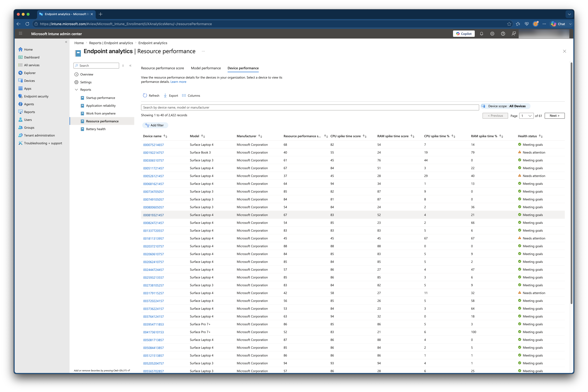
Task: Collapse the Reports tree section
Action: [x=76, y=90]
